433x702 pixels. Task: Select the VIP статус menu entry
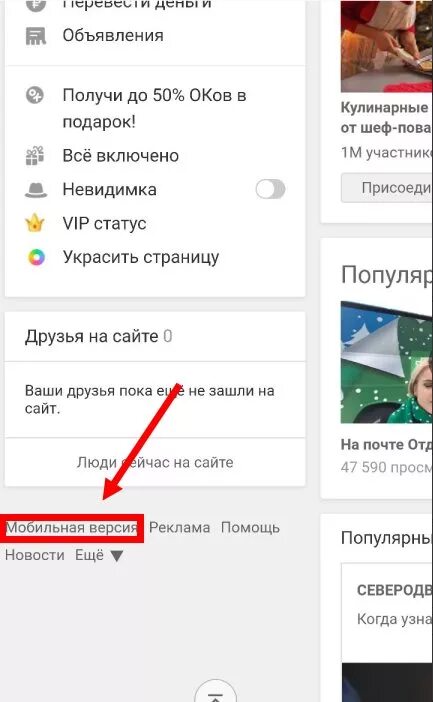click(x=104, y=223)
